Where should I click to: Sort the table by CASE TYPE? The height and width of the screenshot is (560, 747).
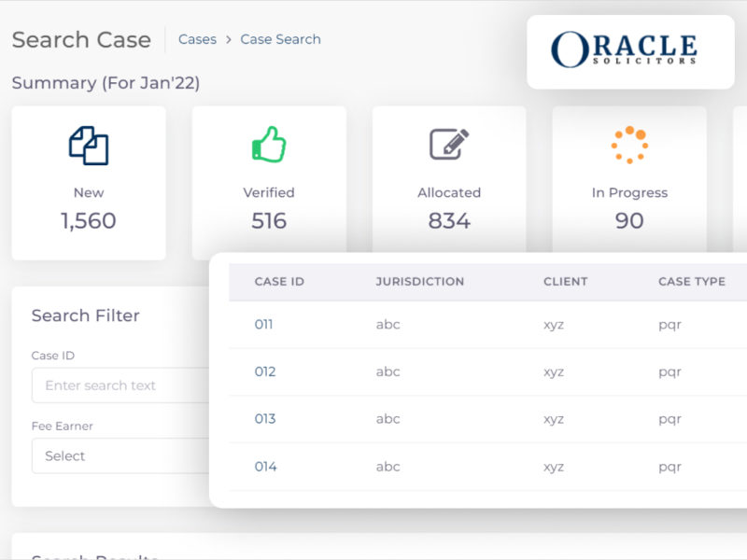coord(691,282)
